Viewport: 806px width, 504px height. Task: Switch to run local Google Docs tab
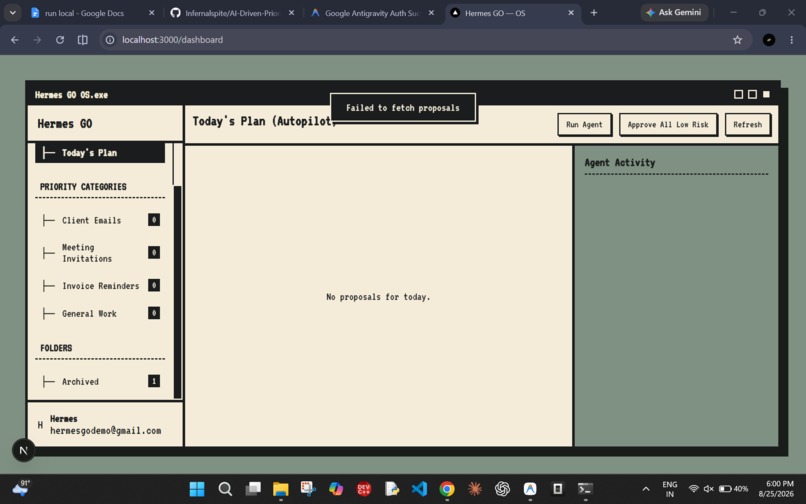point(93,13)
